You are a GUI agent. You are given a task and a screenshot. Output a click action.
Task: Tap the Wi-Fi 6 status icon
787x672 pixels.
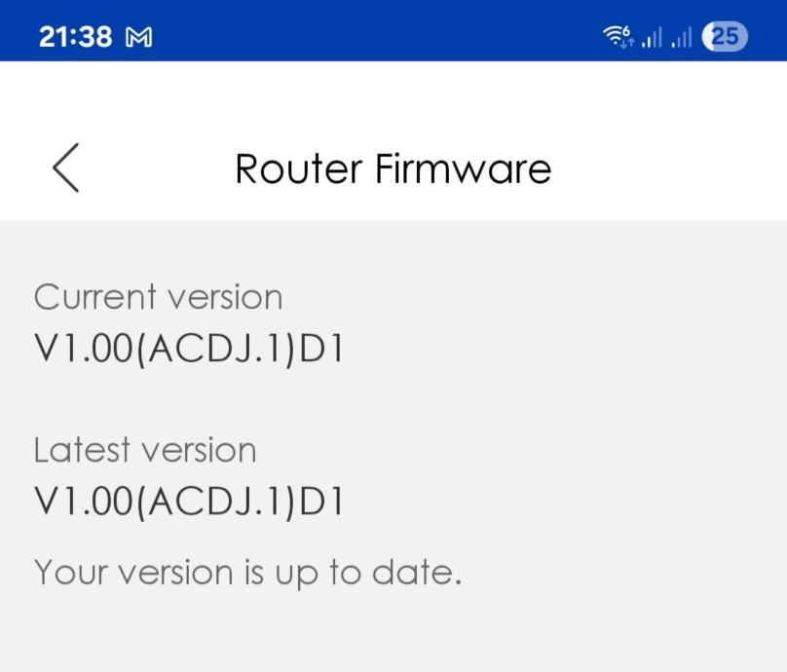(618, 37)
